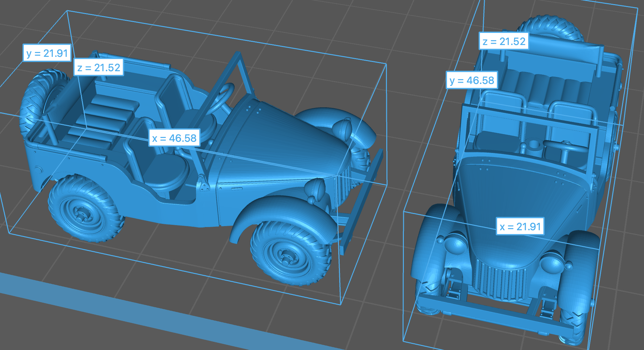Click the x = 21.91 dimension label
Image resolution: width=644 pixels, height=350 pixels.
[x=520, y=226]
